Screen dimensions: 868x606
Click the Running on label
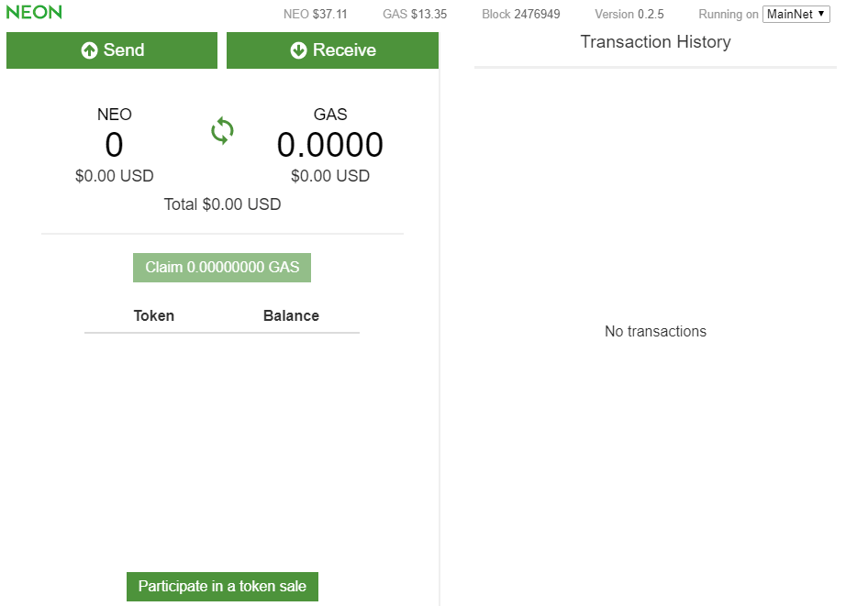(729, 14)
